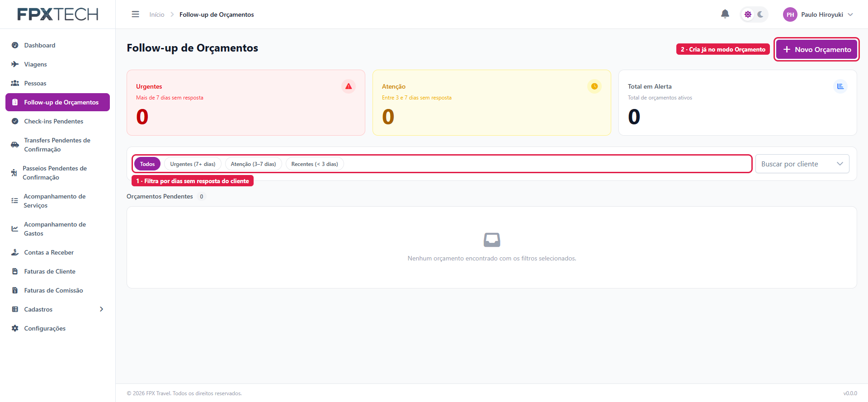Click the copyright 2026 FPX Travel footer text
The height and width of the screenshot is (402, 868).
(x=184, y=393)
